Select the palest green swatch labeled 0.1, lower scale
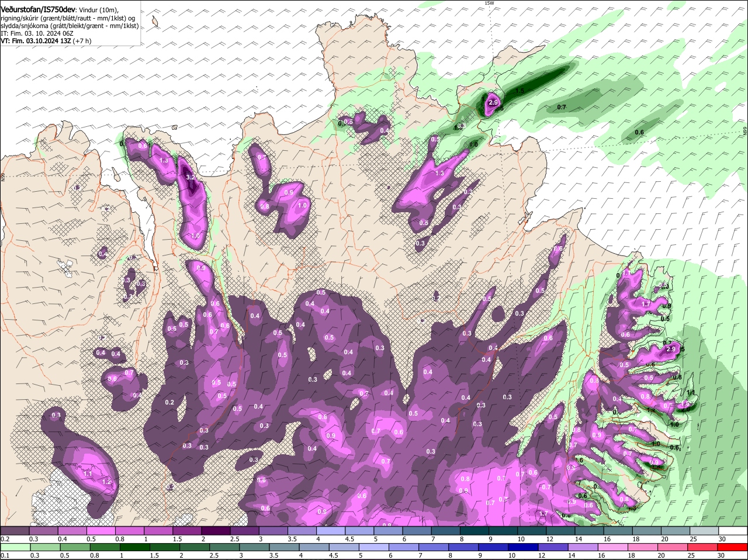This screenshot has height=560, width=748. tap(16, 547)
